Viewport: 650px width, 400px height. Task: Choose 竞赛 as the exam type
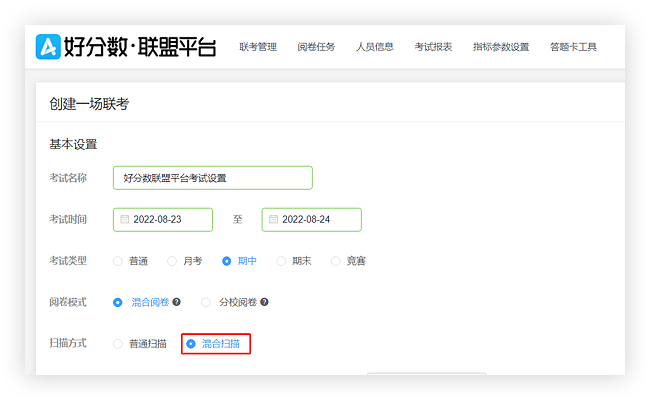[336, 261]
